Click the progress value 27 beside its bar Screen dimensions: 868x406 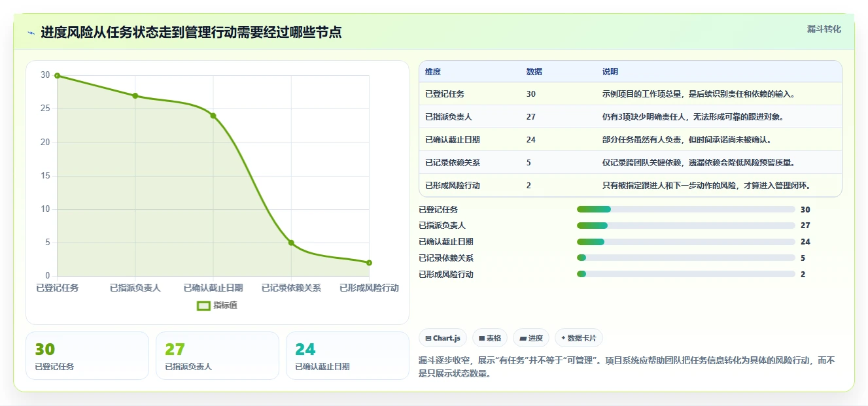pyautogui.click(x=805, y=226)
